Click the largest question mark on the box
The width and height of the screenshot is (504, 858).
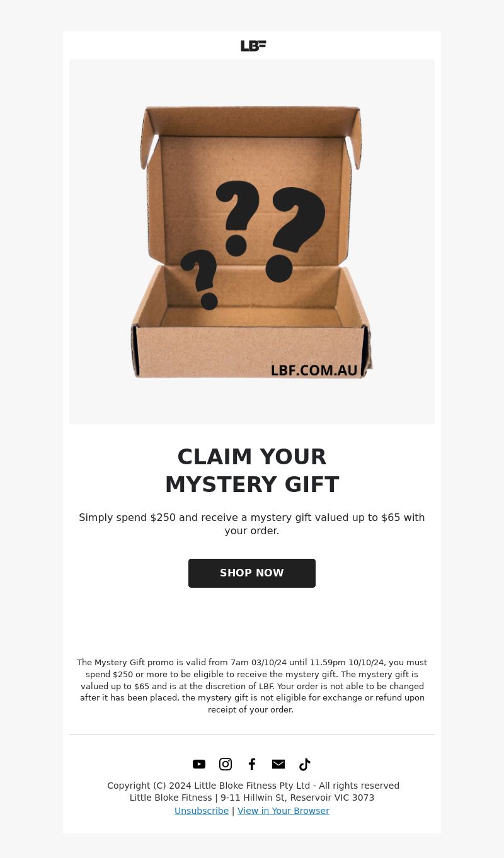tap(295, 234)
